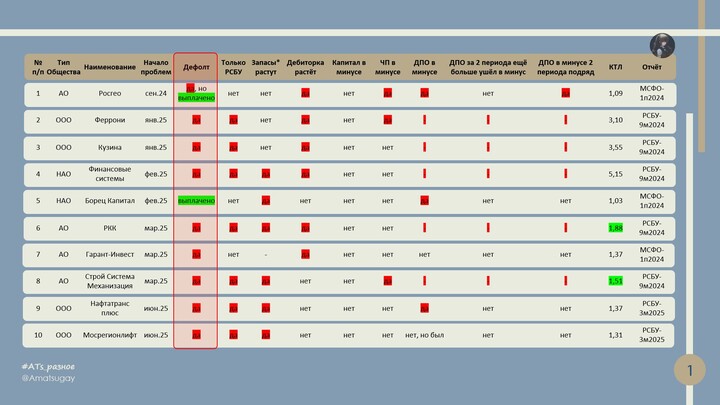The height and width of the screenshot is (405, 720).
Task: Click the red ДПО в минусе marker for Борец Капитал
Action: 424,200
